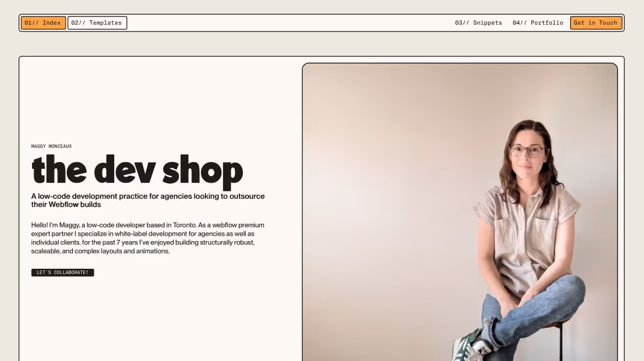This screenshot has height=361, width=644.
Task: Click the word Toronto in the paragraph
Action: [x=184, y=225]
